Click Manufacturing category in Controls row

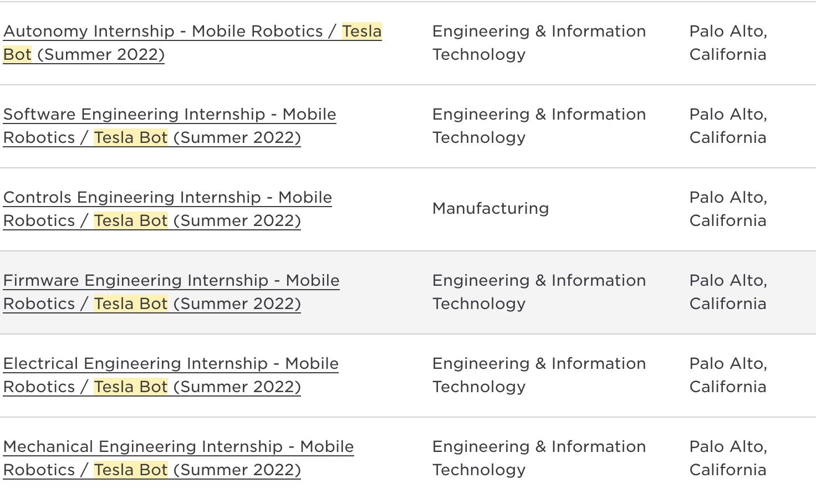491,208
